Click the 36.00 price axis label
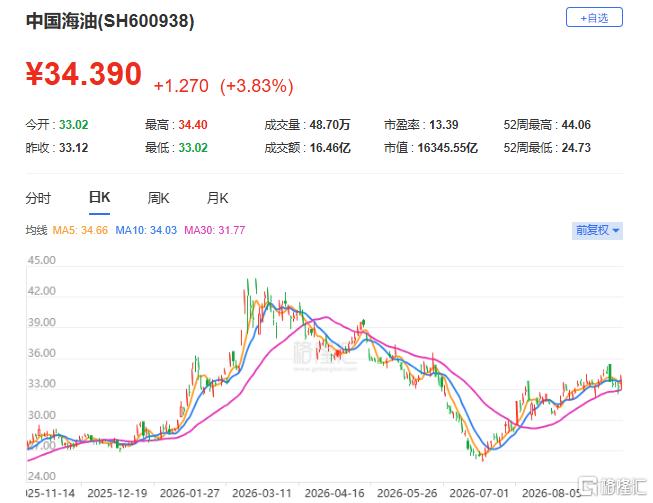 click(41, 353)
